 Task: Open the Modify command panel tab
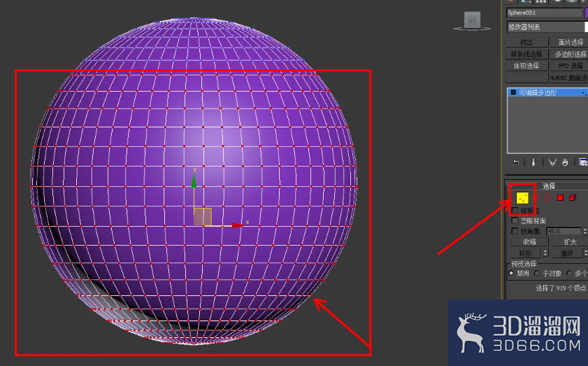(x=526, y=1)
